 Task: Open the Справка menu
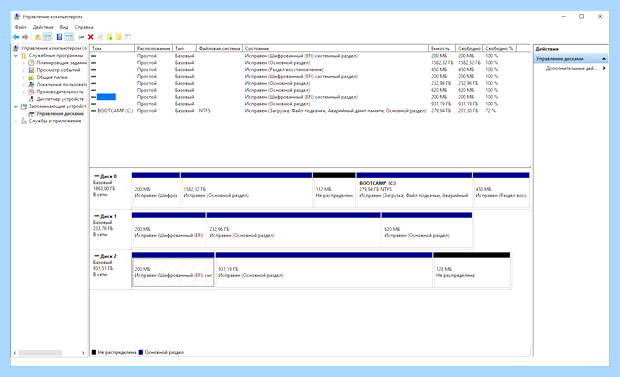[84, 27]
